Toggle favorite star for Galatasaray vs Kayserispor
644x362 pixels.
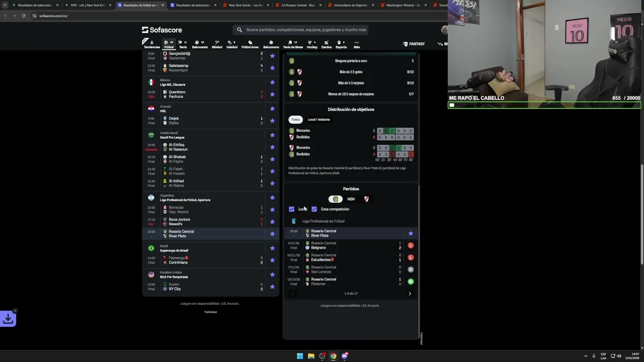click(x=272, y=68)
